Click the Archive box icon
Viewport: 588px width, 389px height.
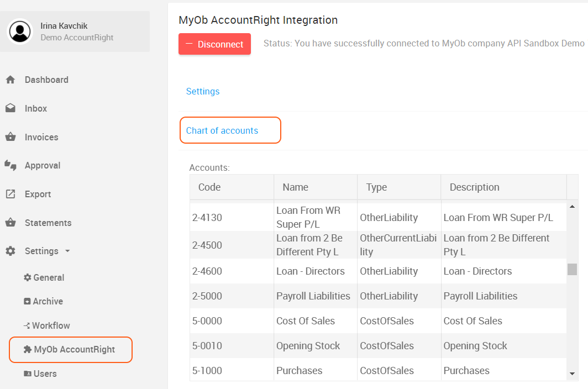28,301
